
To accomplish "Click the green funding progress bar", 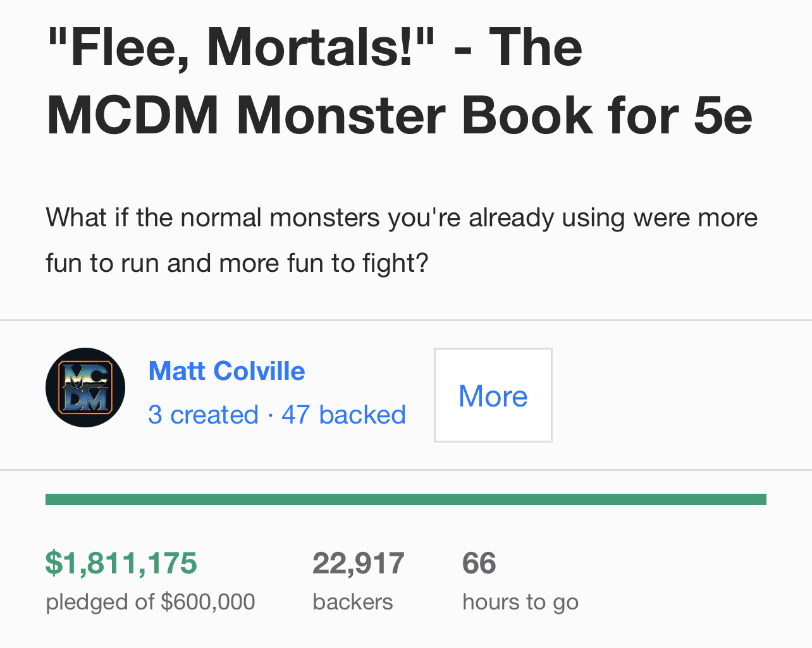I will 405,499.
